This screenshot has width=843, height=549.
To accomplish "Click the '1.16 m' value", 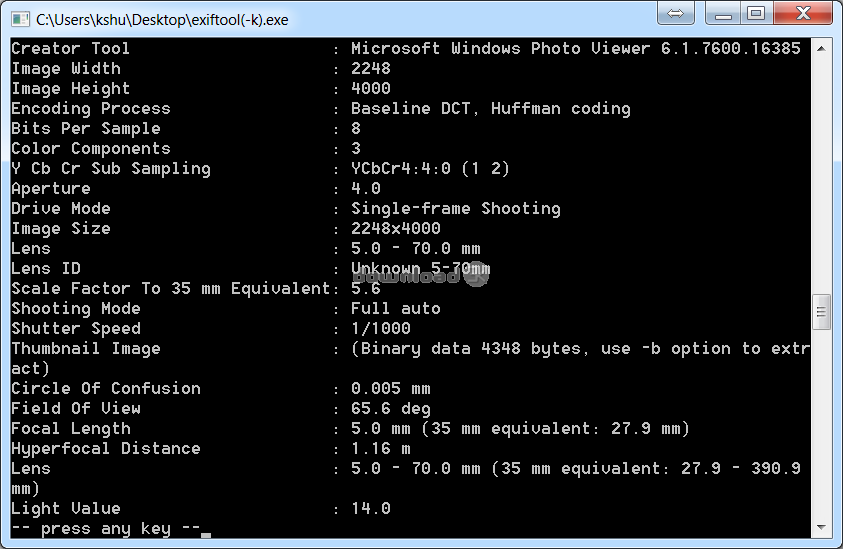I will pyautogui.click(x=381, y=448).
